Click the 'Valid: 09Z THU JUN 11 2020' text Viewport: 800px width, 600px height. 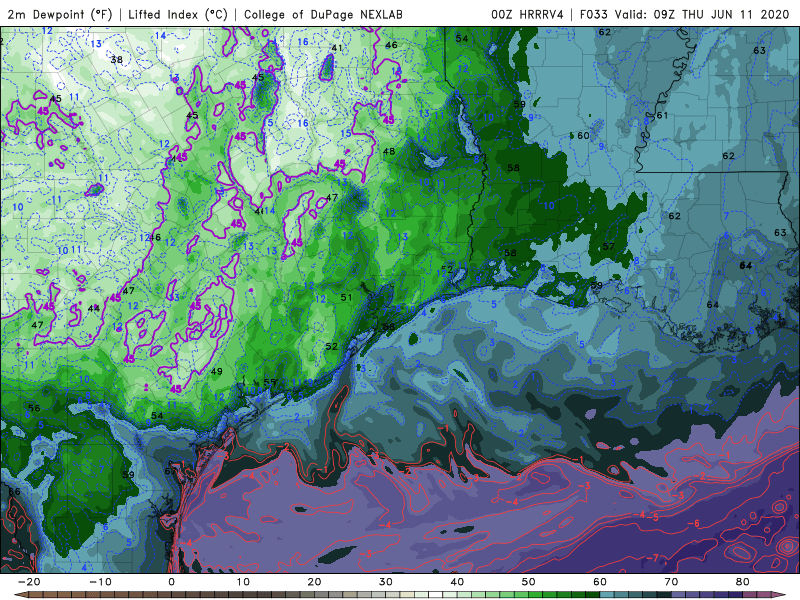tap(702, 15)
